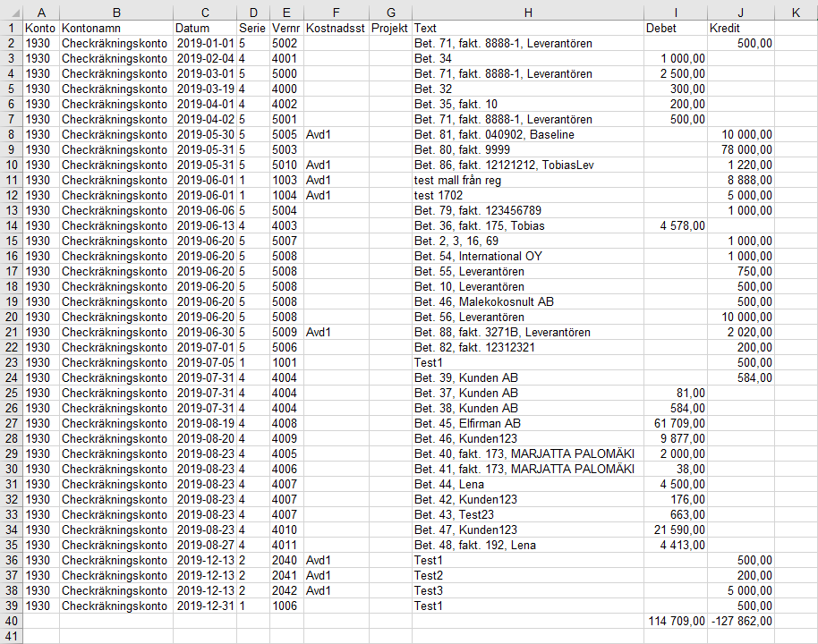Click the debit value 81,00
This screenshot has width=818, height=644.
pos(676,393)
